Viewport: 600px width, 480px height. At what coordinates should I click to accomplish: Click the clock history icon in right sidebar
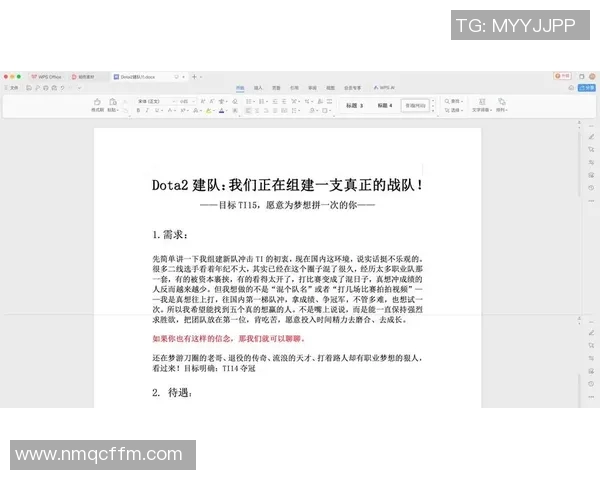point(591,188)
